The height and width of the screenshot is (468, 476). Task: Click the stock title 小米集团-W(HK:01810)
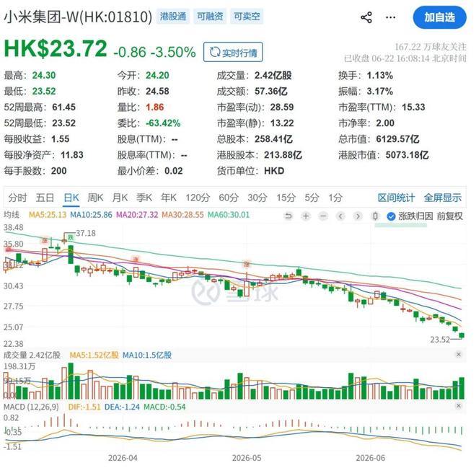pyautogui.click(x=78, y=17)
